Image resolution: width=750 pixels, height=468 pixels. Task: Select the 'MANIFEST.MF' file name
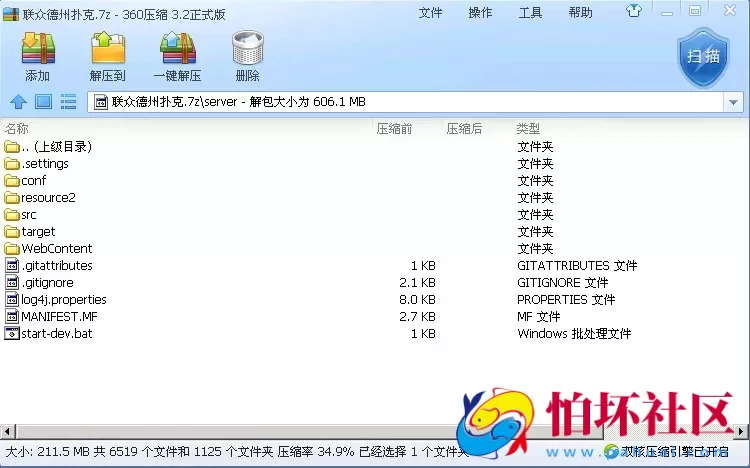point(59,317)
